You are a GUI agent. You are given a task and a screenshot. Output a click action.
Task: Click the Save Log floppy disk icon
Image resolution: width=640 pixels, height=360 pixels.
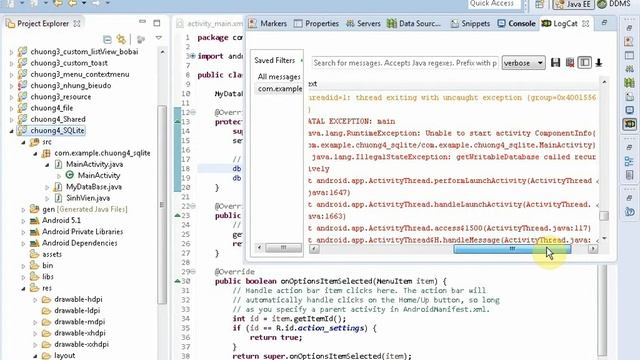pyautogui.click(x=556, y=63)
